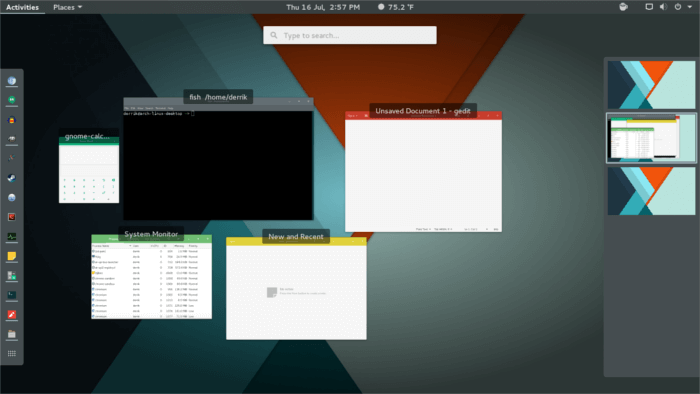Expand the system menu arrow

coord(690,7)
